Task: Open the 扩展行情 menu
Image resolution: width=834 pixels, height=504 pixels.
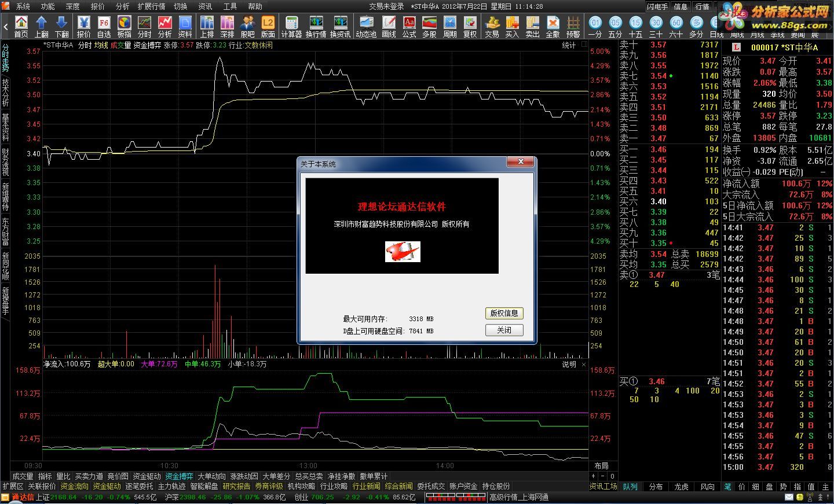Action: click(x=152, y=6)
